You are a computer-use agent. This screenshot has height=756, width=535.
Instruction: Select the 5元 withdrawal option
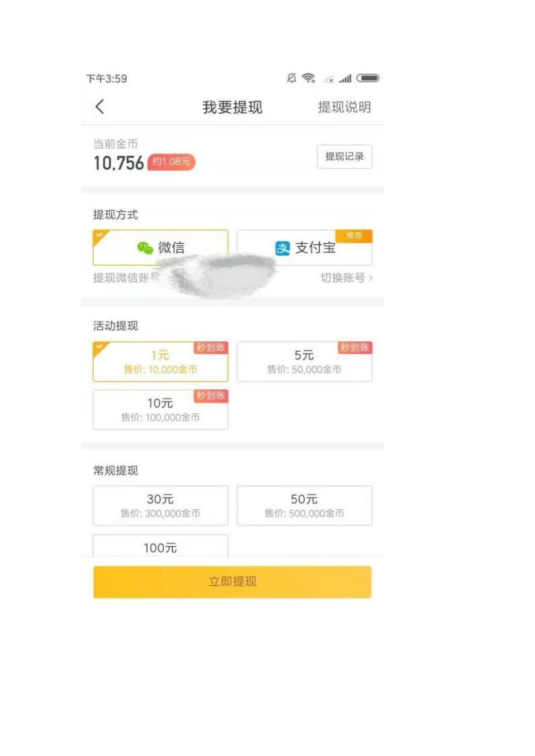[304, 362]
